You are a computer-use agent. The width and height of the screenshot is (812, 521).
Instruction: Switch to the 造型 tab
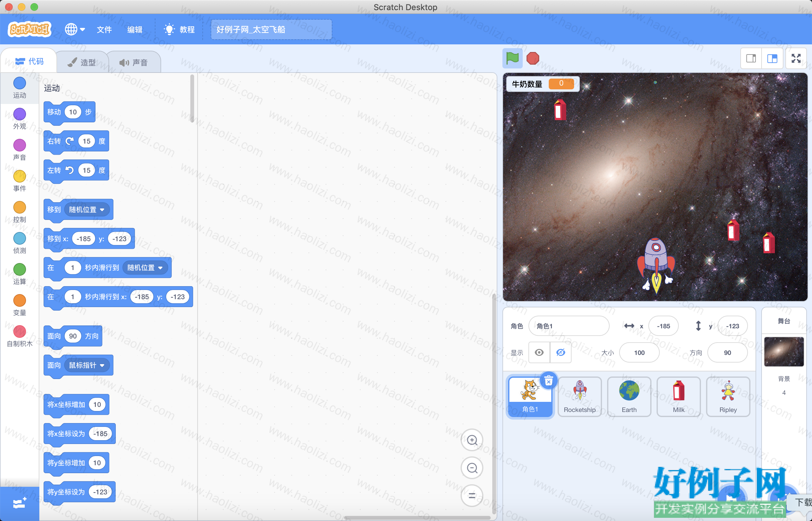[82, 62]
